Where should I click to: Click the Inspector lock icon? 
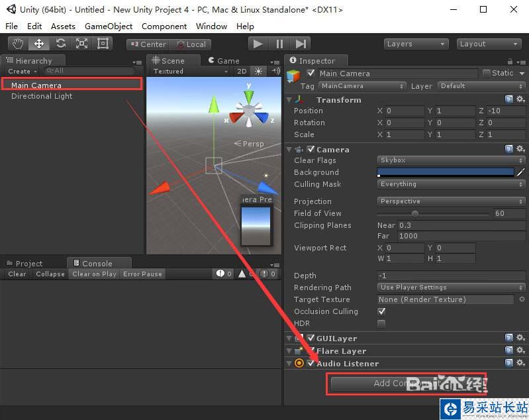510,62
